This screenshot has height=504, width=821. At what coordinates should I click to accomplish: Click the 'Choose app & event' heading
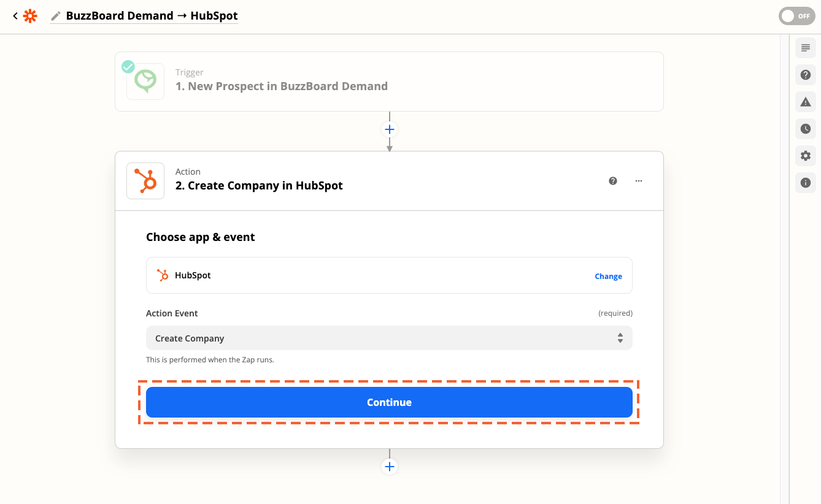click(201, 237)
